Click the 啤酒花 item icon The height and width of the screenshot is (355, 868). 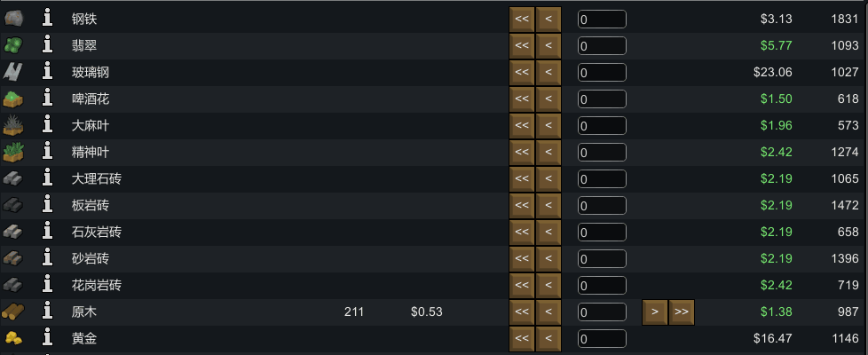point(13,99)
